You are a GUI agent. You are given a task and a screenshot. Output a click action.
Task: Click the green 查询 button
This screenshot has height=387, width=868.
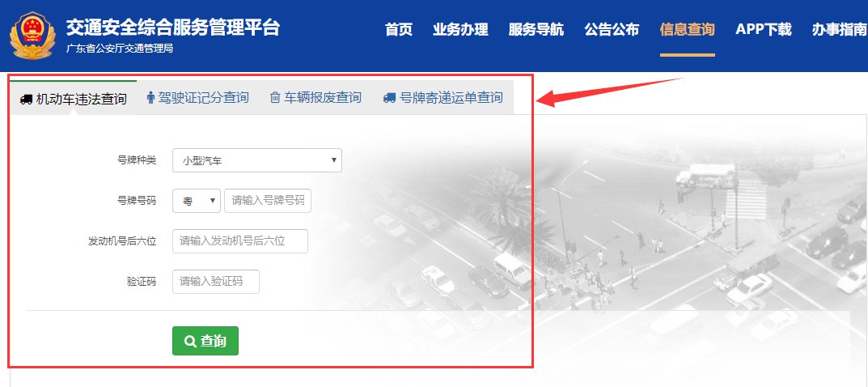coord(205,341)
